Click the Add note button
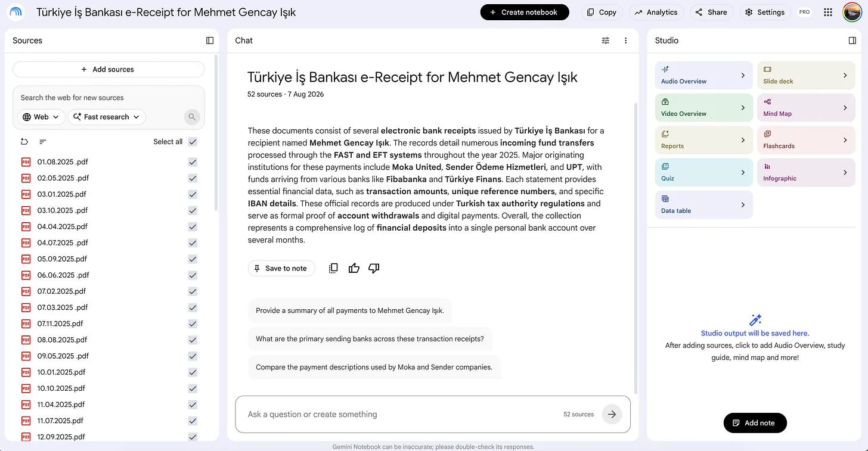The width and height of the screenshot is (868, 451). point(755,423)
